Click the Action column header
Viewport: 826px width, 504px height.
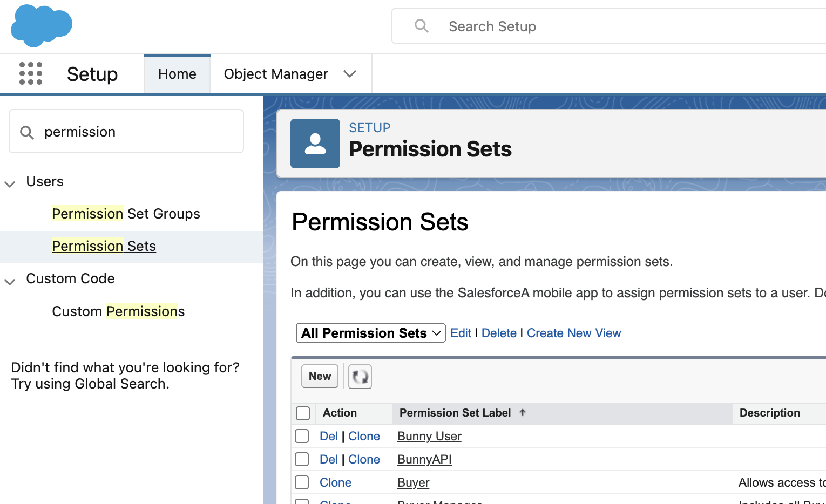340,413
